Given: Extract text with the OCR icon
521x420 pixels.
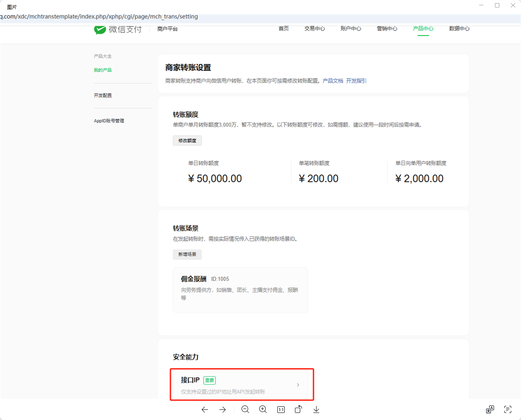Looking at the screenshot, I should pos(507,409).
